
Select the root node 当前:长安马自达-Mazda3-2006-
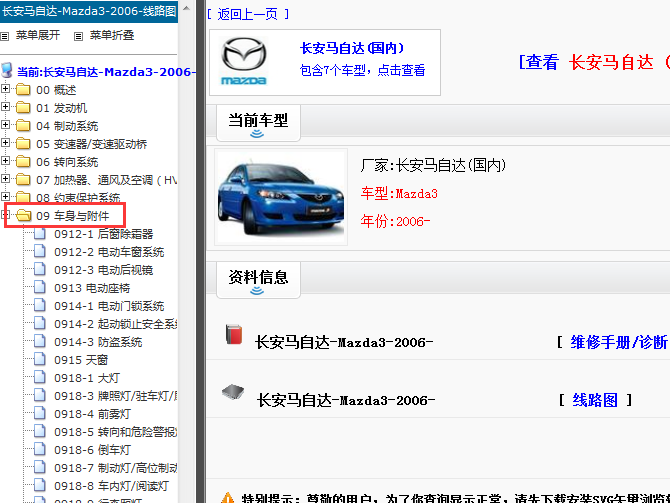point(106,71)
